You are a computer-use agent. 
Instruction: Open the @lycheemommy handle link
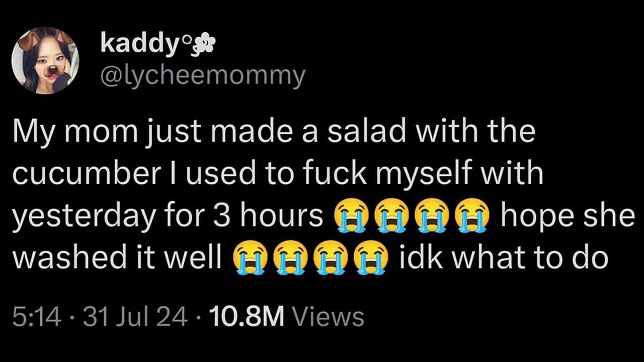(203, 76)
